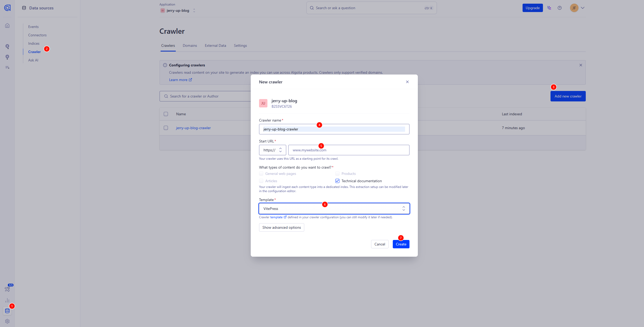Open the https:// protocol dropdown
644x327 pixels.
[x=273, y=150]
